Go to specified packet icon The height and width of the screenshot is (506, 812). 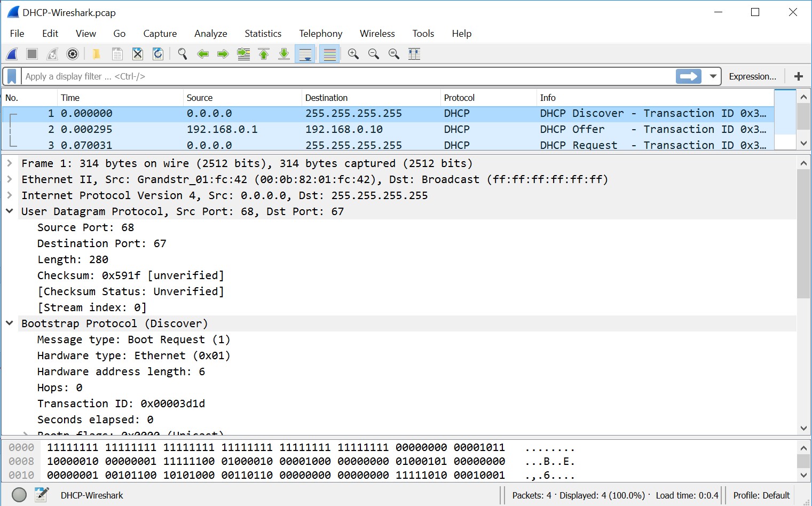pos(243,54)
